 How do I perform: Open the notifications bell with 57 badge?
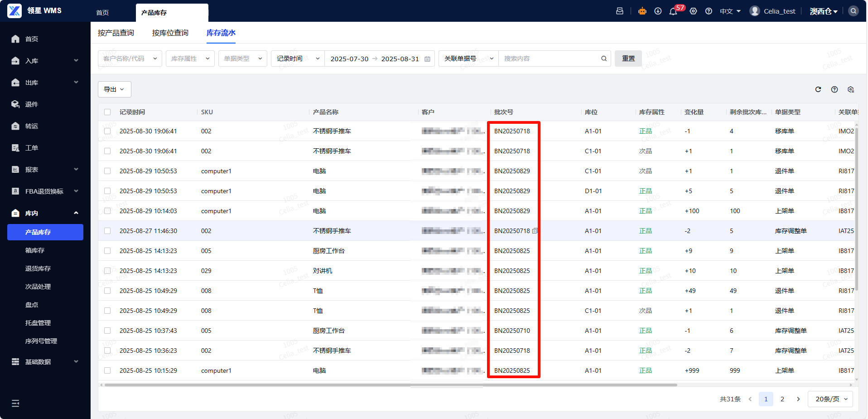[x=673, y=11]
